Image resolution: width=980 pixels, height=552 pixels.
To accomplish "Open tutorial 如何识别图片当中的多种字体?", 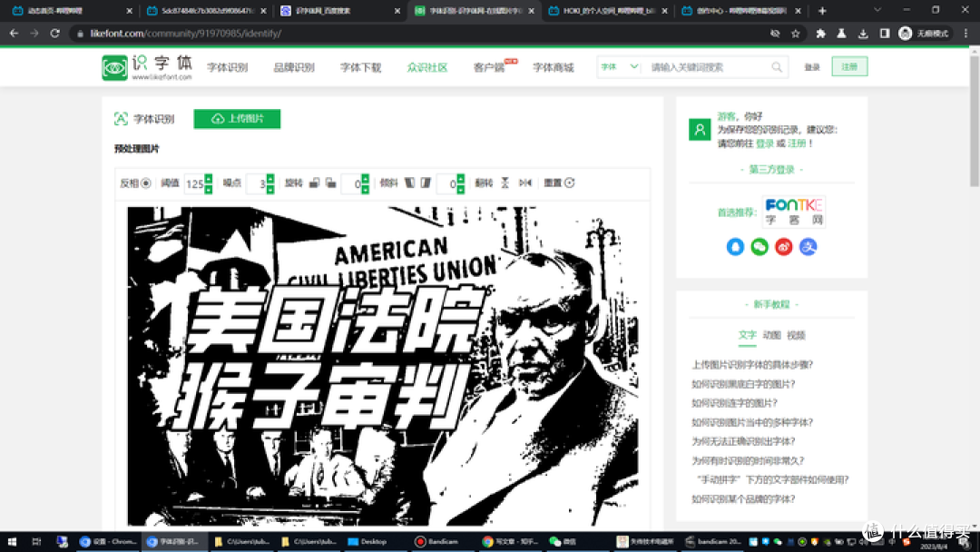I will [752, 422].
